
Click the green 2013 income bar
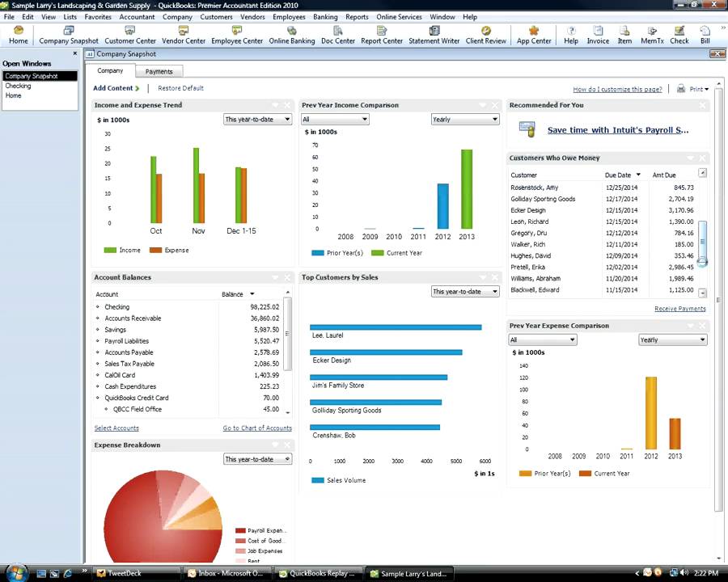467,189
